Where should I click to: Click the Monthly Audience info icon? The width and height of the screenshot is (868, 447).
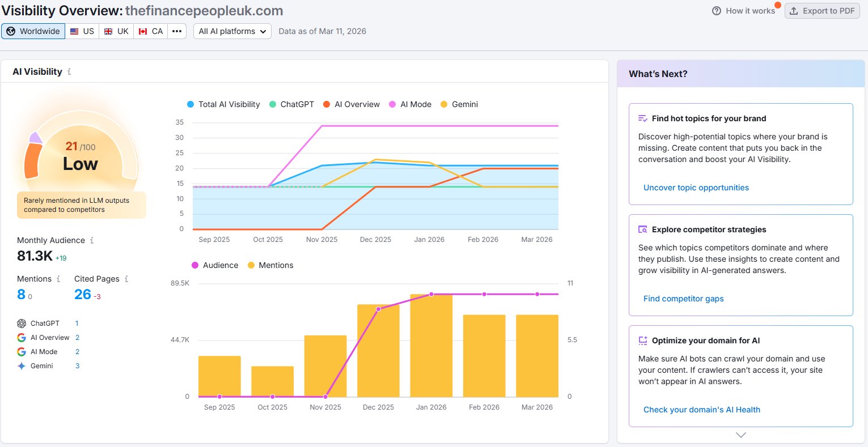92,240
